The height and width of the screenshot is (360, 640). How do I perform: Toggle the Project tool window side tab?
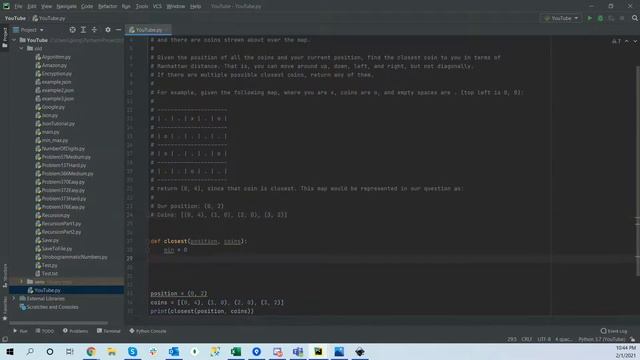click(5, 38)
